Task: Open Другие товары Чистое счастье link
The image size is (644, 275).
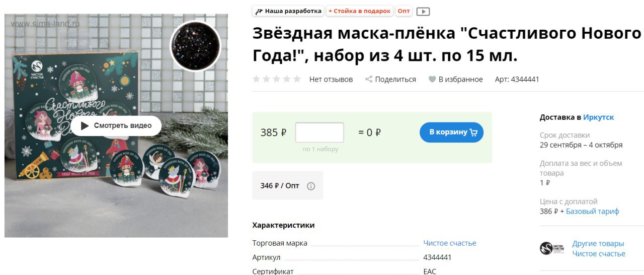Action: (599, 249)
